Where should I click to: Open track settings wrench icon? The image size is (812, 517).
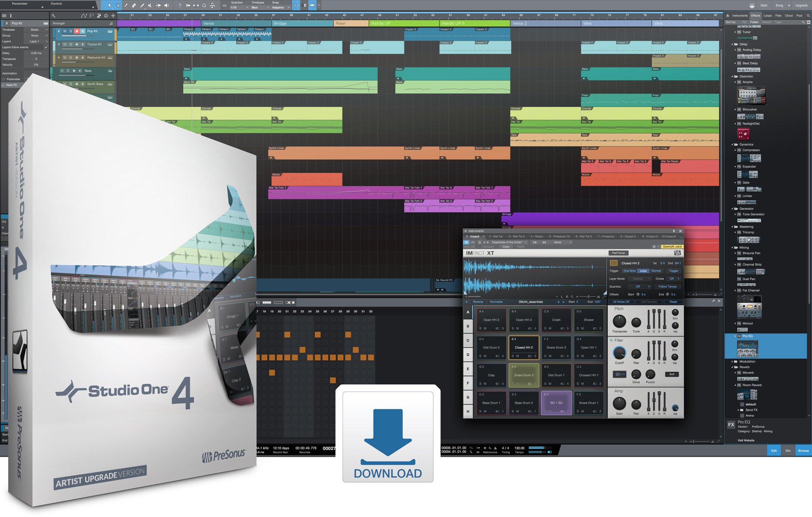coord(53,15)
